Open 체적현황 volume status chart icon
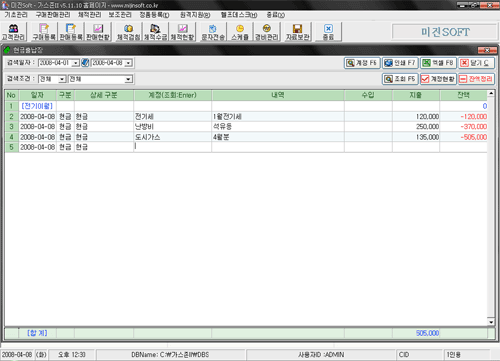 pyautogui.click(x=182, y=32)
